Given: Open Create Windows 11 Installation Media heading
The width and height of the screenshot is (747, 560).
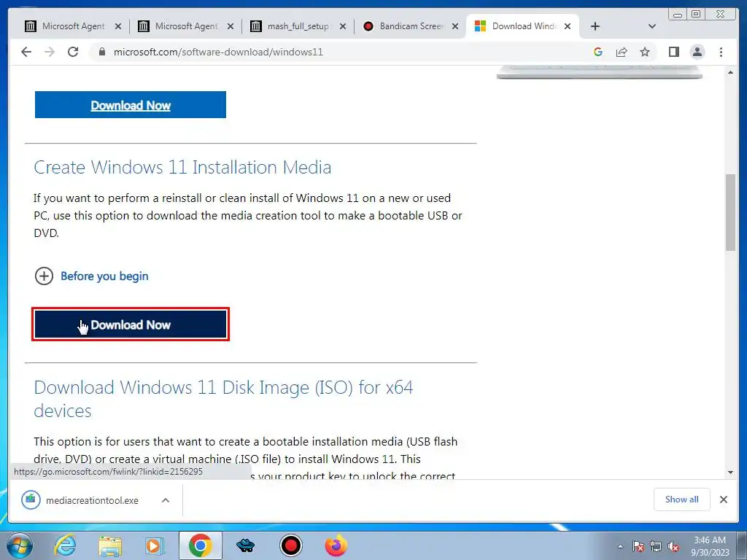Looking at the screenshot, I should click(x=182, y=167).
